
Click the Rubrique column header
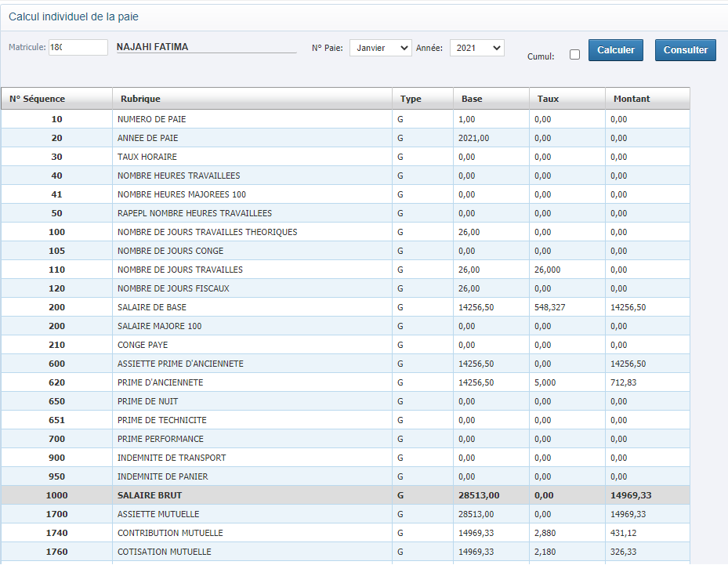(x=252, y=99)
